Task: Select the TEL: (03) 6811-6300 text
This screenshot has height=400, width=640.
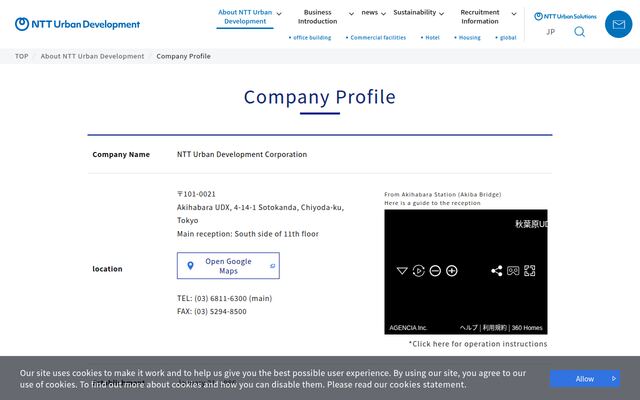Action: coord(224,298)
